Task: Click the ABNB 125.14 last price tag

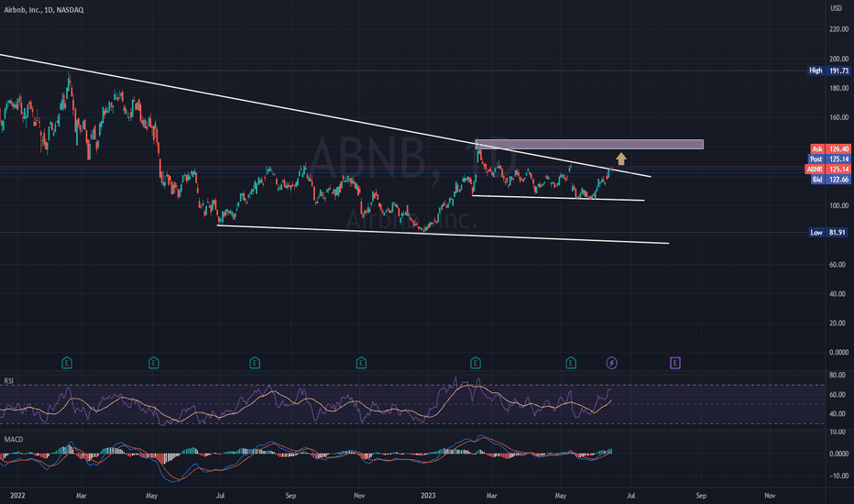Action: 827,170
